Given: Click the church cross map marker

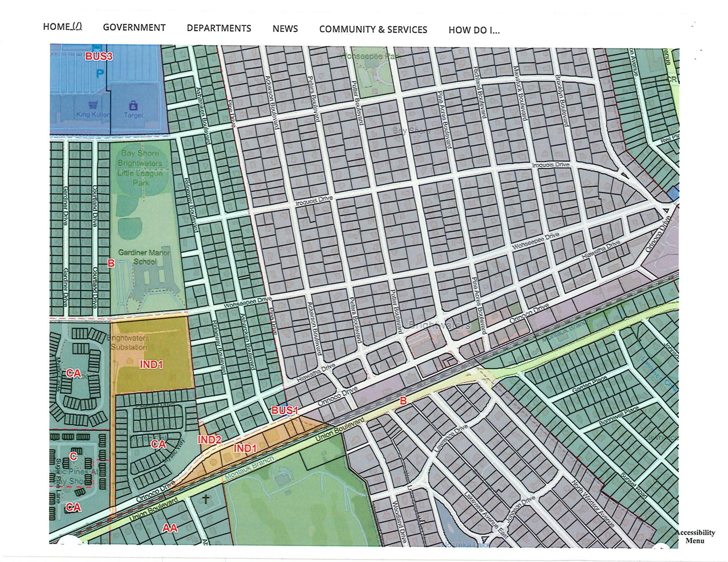Looking at the screenshot, I should pos(206,499).
